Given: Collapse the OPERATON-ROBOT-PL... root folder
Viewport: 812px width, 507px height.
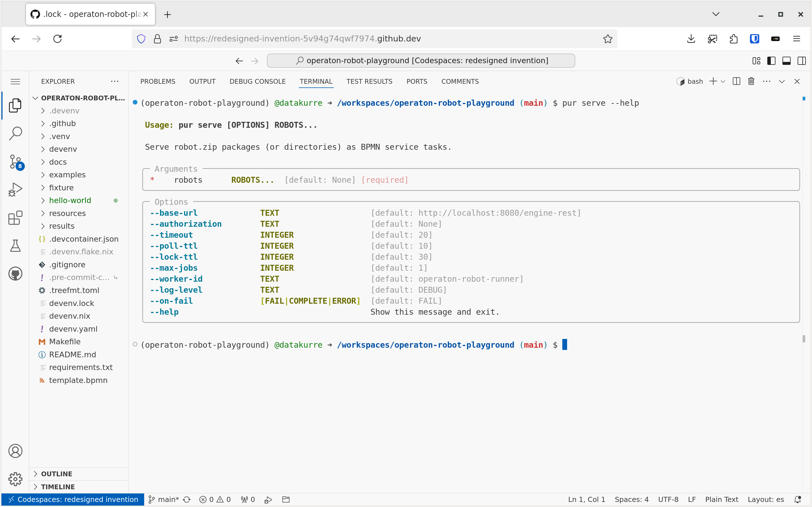Looking at the screenshot, I should tap(79, 98).
